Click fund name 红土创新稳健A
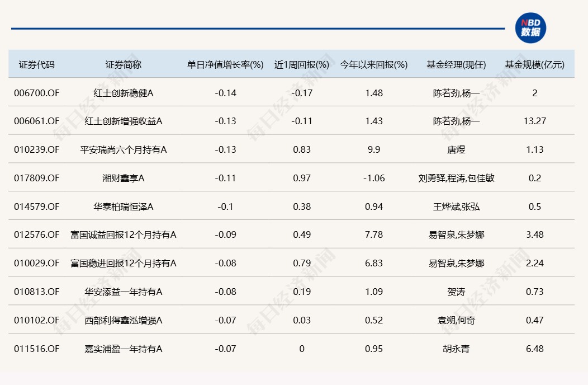The width and height of the screenshot is (588, 385). click(124, 93)
